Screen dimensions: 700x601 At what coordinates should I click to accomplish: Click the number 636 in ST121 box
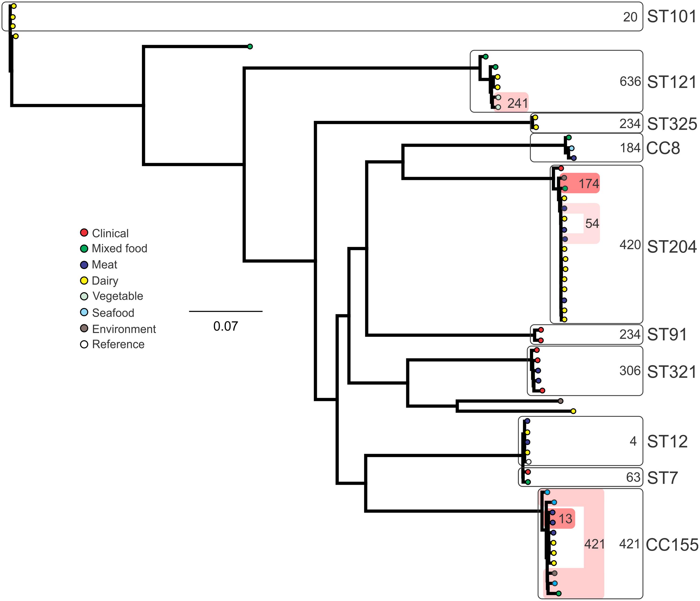(630, 81)
